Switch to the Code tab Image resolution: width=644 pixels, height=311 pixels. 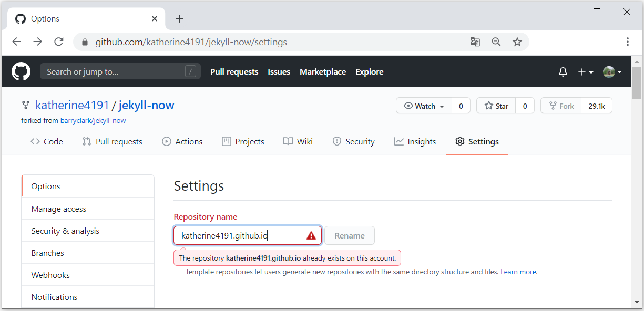(47, 141)
